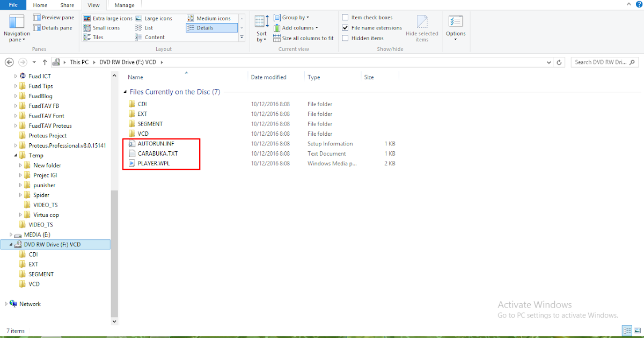
Task: Expand the Network tree node
Action: [6, 304]
